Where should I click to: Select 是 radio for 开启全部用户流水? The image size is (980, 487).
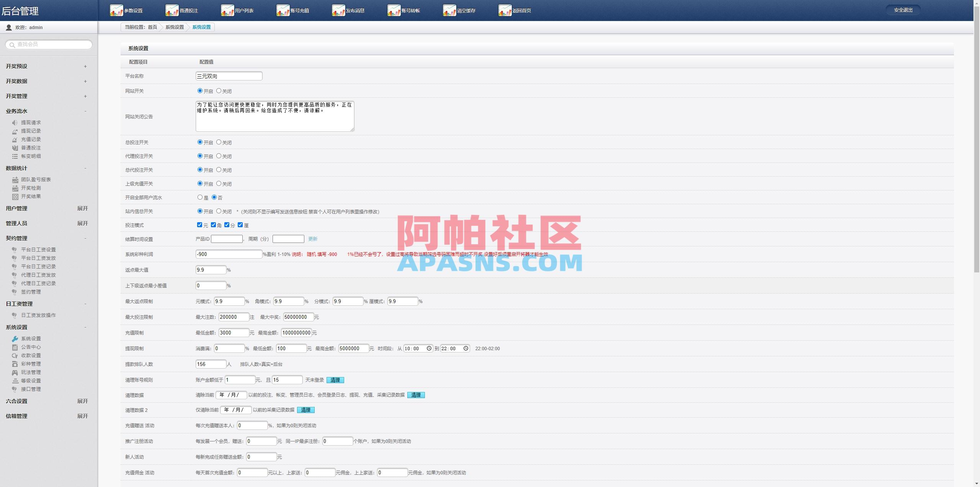[x=200, y=197]
